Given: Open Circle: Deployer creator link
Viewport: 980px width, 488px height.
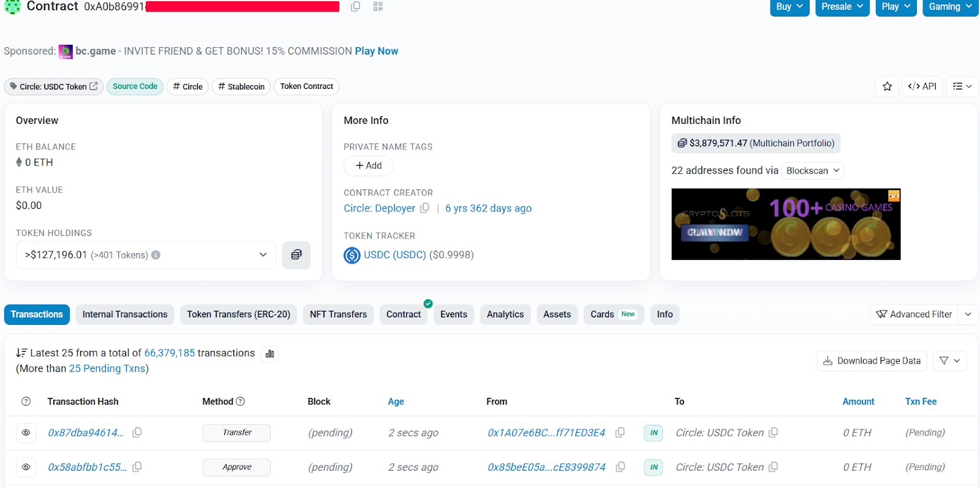Looking at the screenshot, I should 379,208.
